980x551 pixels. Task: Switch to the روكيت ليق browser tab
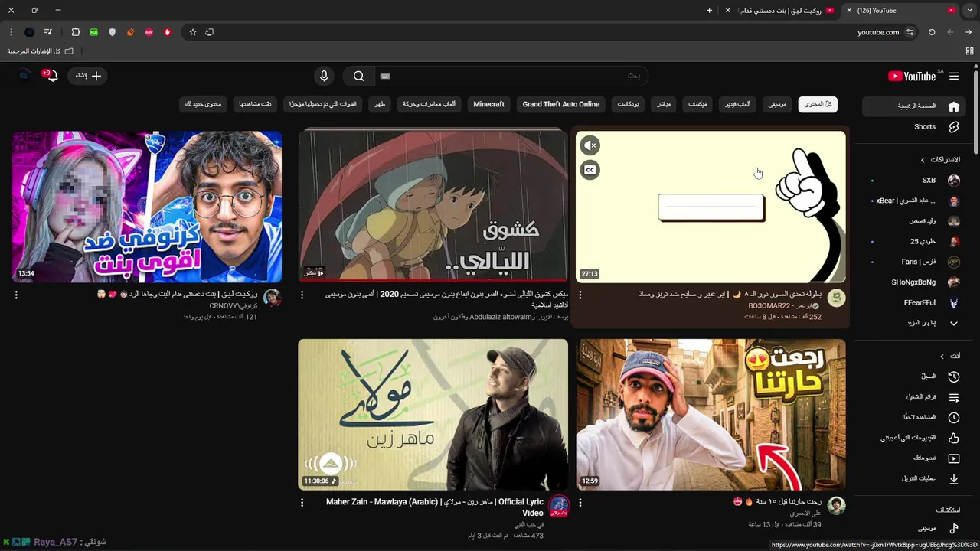780,11
